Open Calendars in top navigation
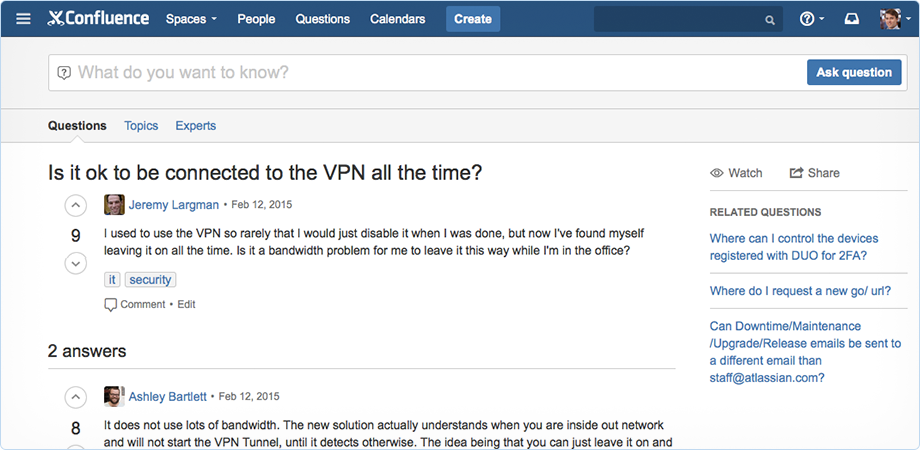 pos(397,19)
